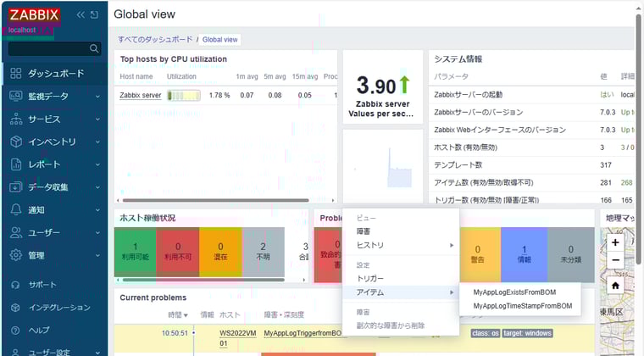Click the Support (サポート) headset icon

point(15,285)
